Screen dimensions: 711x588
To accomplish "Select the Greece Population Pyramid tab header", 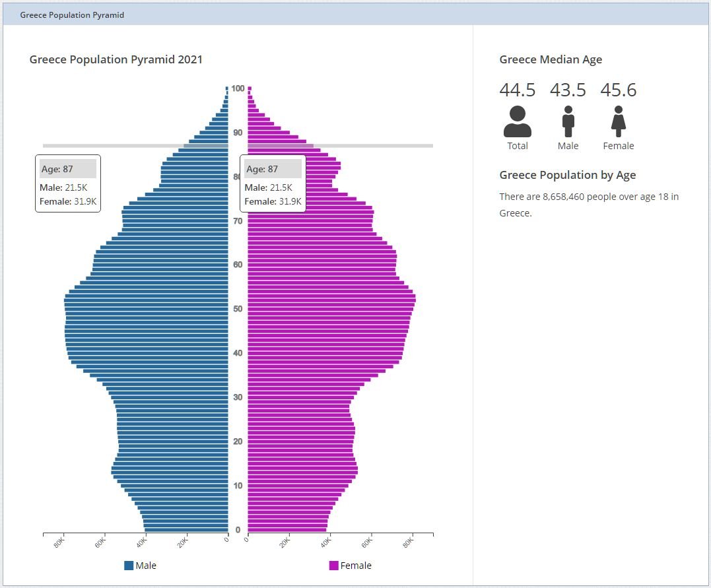I will tap(72, 15).
